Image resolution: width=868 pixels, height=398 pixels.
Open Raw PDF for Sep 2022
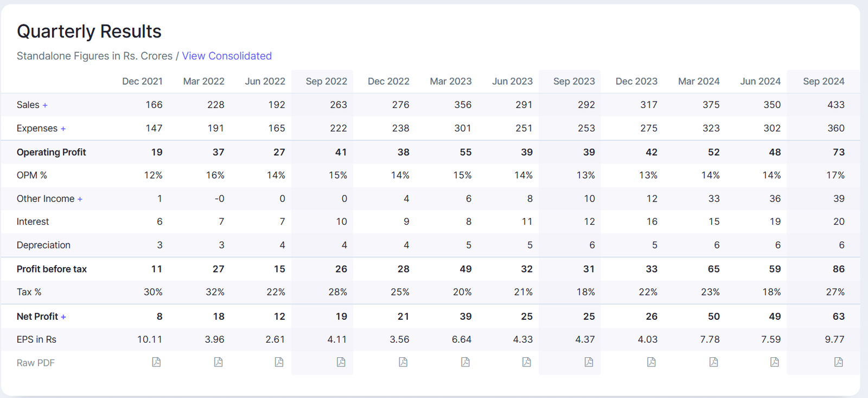[x=341, y=362]
